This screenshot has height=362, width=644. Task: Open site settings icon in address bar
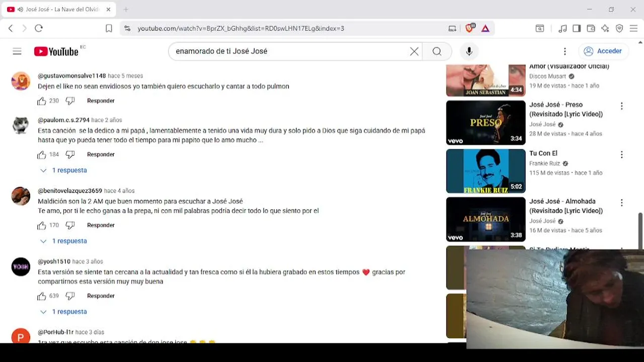[x=127, y=29]
